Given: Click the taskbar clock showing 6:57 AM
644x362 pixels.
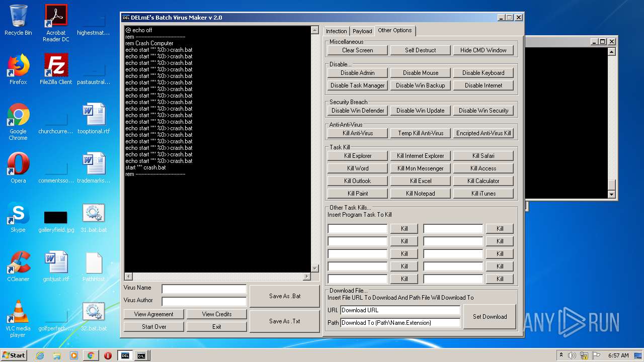Looking at the screenshot, I should click(x=618, y=355).
